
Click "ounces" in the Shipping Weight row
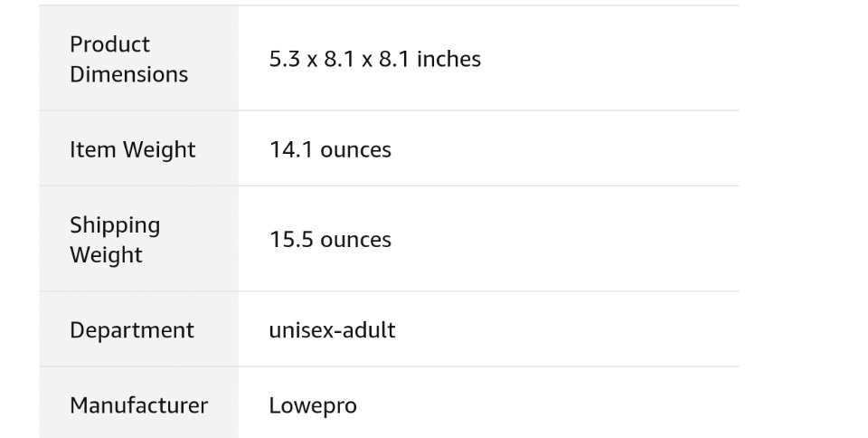pos(355,240)
